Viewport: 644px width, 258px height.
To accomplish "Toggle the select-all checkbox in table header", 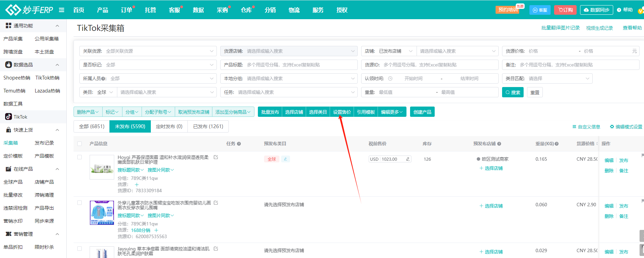I will pos(80,144).
